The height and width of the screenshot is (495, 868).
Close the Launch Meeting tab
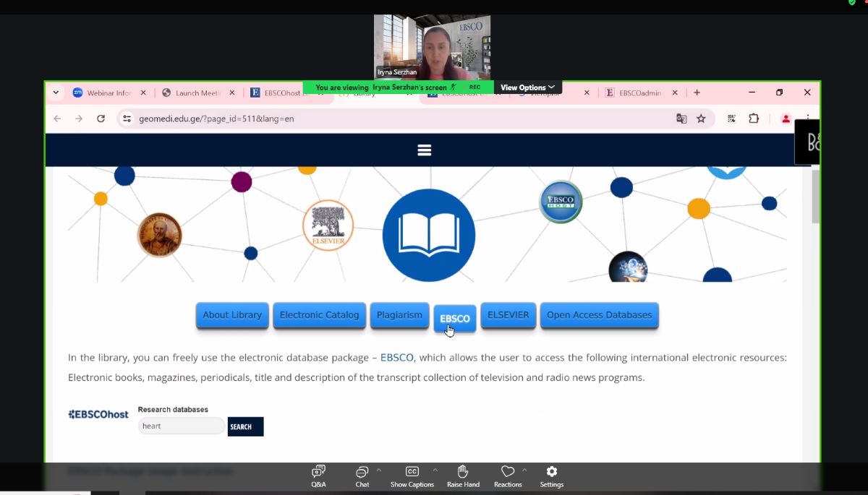pos(232,92)
